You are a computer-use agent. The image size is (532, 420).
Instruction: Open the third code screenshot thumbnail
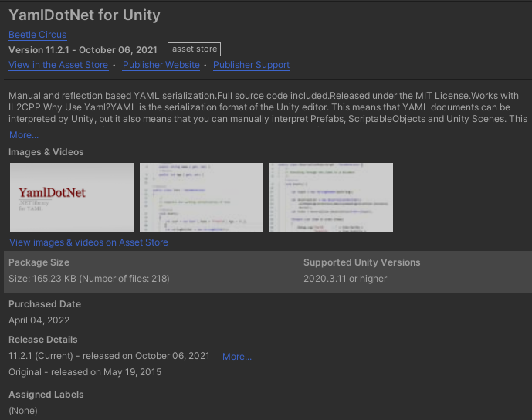click(331, 198)
